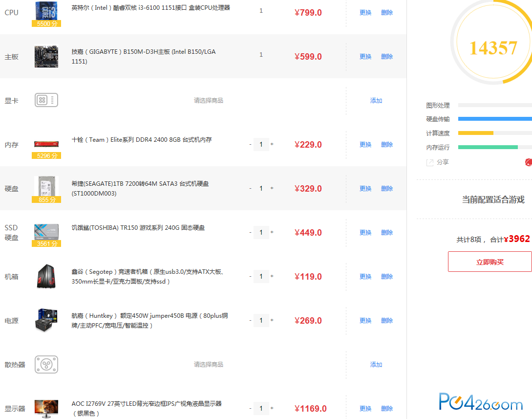Open the Gigabyte motherboard thumbnail image
532x419 pixels.
tap(46, 56)
